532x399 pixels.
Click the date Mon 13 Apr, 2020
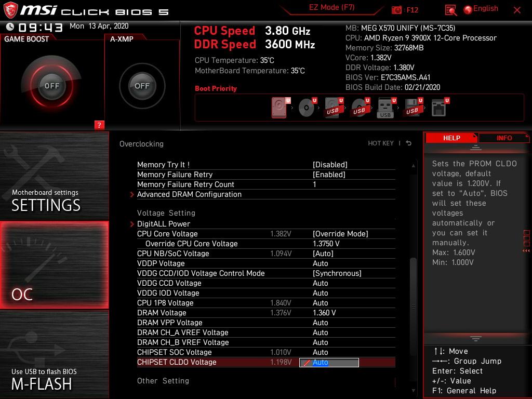coord(99,26)
